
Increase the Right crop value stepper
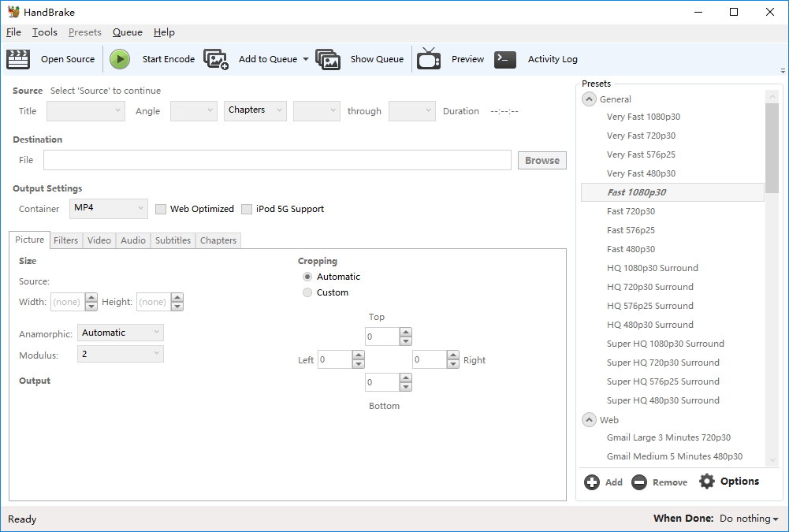[x=453, y=355]
